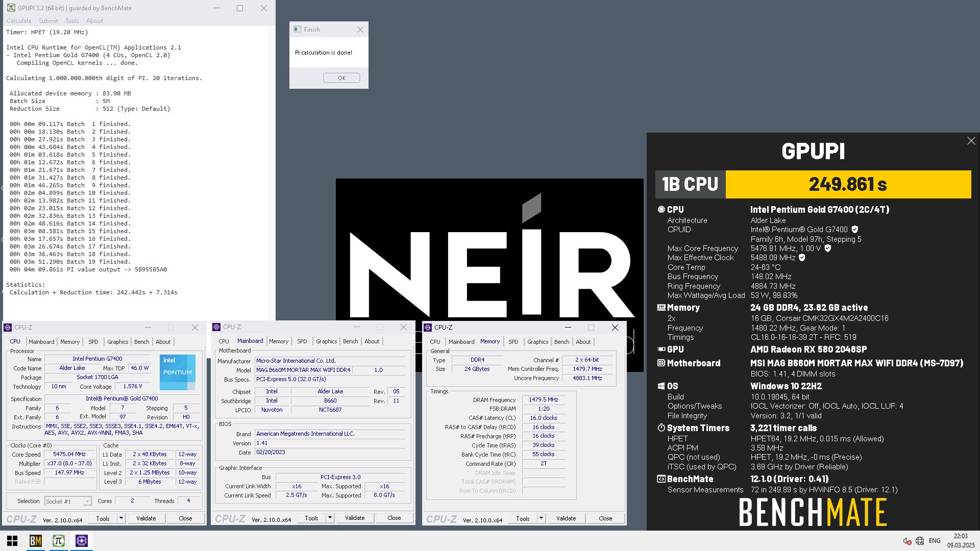
Task: Expand Tools dropdown arrow in Mainboard window
Action: click(x=330, y=518)
